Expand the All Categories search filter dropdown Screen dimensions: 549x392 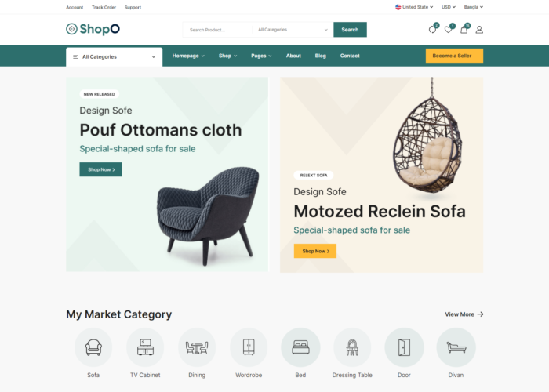[293, 30]
